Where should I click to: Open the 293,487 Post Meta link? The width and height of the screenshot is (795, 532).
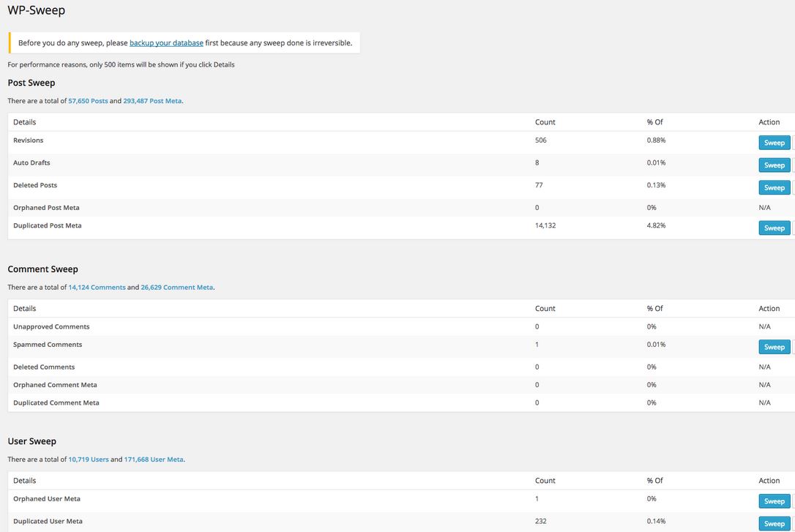tap(152, 101)
